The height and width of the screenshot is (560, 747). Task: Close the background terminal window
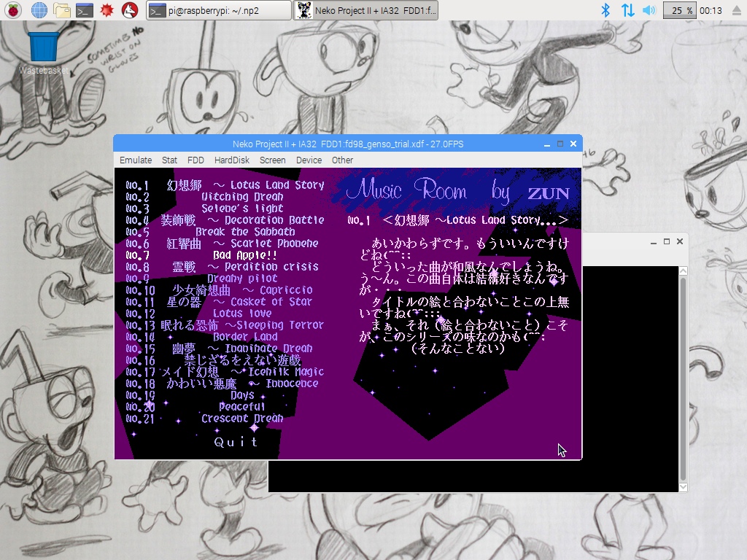680,242
